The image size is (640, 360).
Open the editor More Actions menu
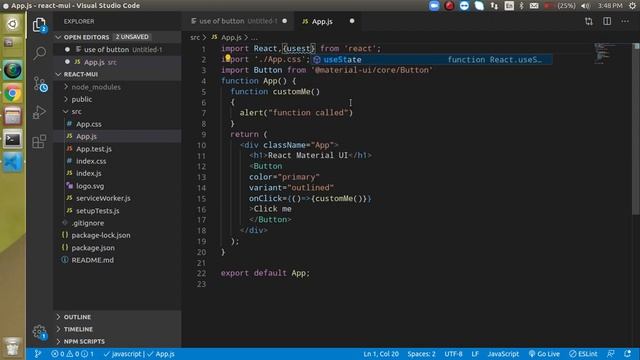point(625,21)
